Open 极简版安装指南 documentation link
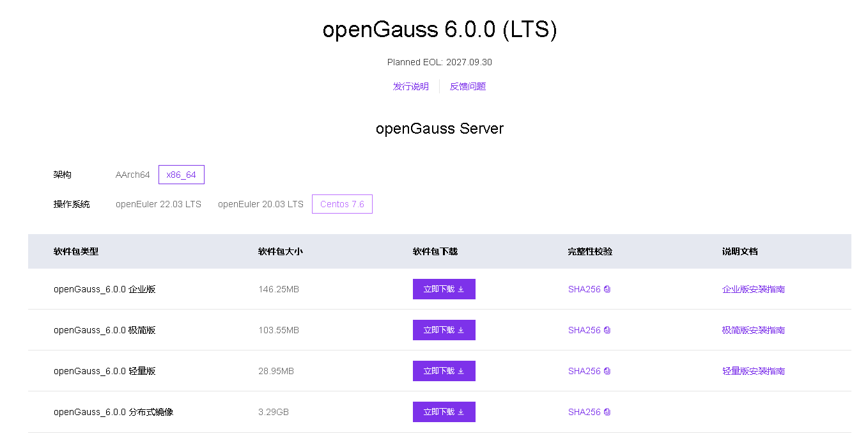868x433 pixels. [754, 330]
